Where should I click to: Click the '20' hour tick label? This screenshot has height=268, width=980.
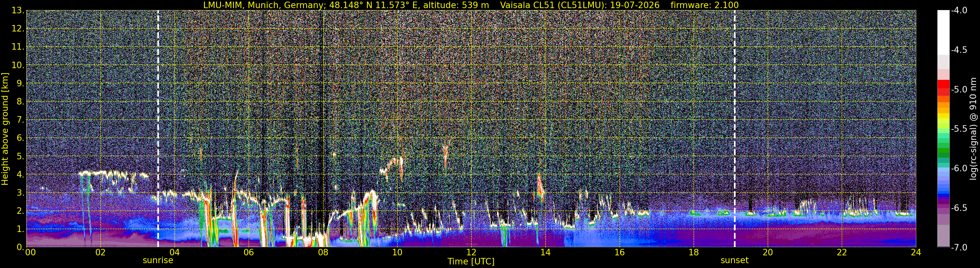tap(768, 253)
